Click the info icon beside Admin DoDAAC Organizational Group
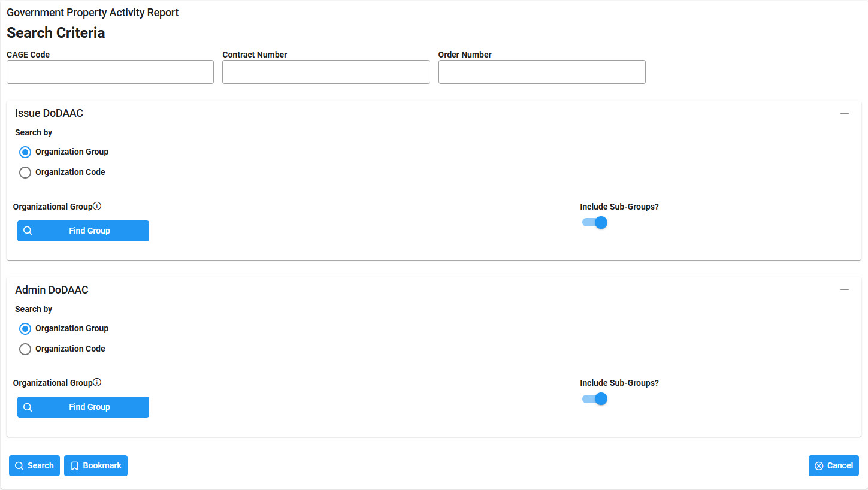 click(97, 382)
